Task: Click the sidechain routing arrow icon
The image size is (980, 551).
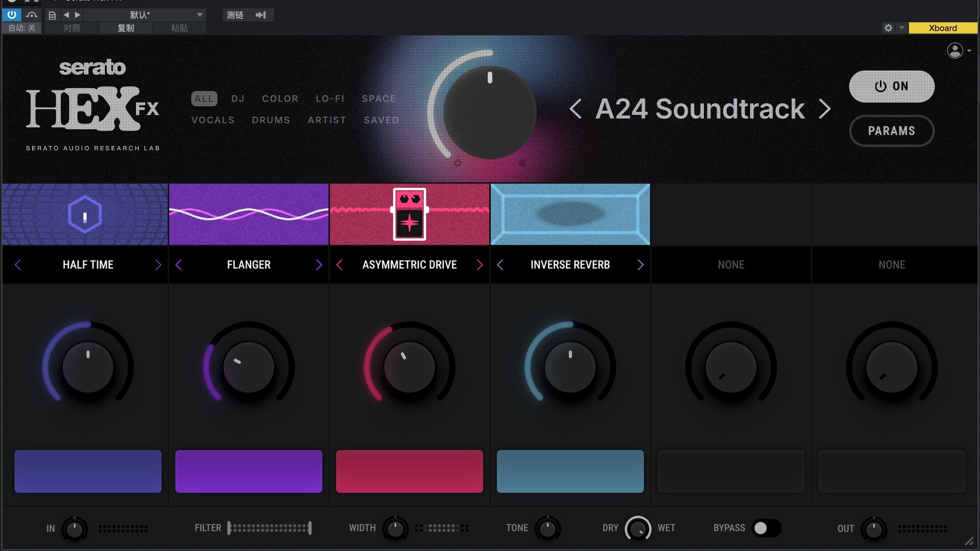Action: (x=261, y=15)
